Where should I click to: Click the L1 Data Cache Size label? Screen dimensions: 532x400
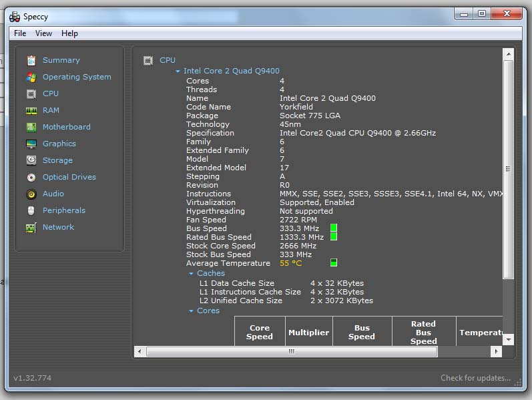(237, 283)
